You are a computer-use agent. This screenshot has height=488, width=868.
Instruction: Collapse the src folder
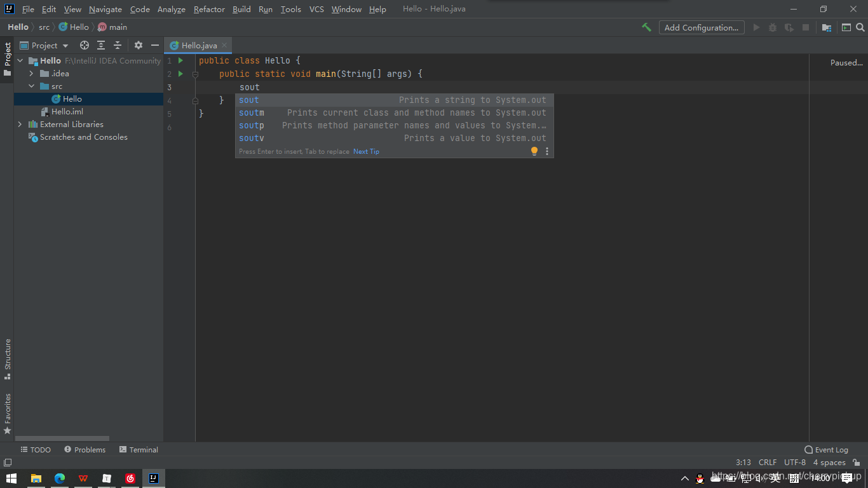click(x=32, y=86)
